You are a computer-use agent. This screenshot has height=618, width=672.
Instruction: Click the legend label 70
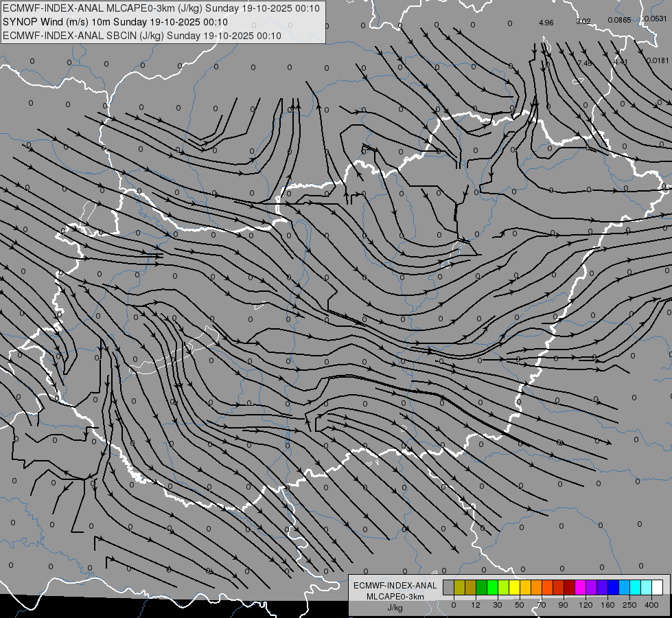point(542,605)
